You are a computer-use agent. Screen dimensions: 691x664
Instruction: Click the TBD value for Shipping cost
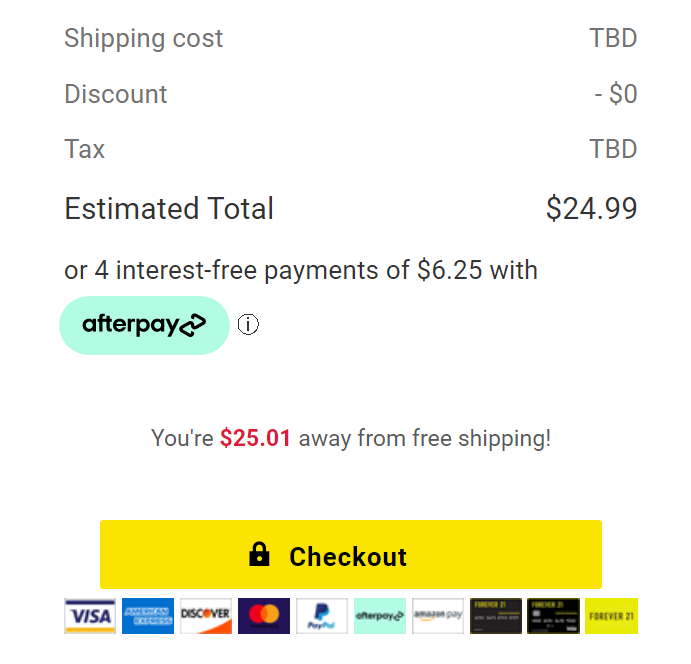613,39
